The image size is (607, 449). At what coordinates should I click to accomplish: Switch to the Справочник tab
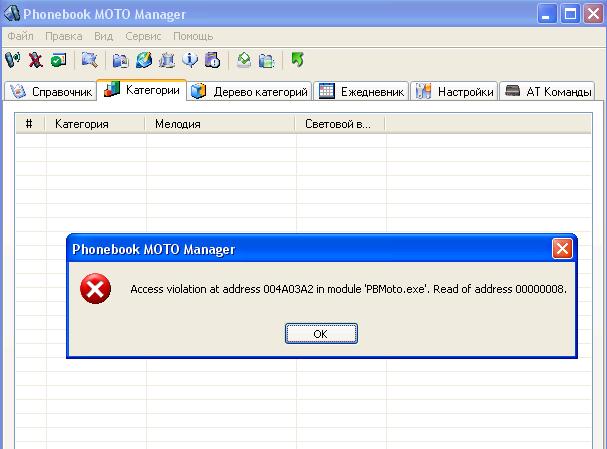[x=50, y=91]
